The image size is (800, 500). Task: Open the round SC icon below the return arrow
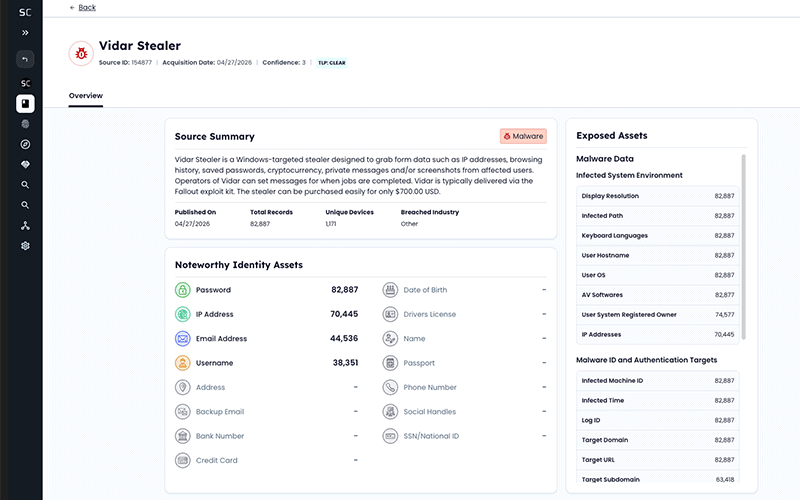[x=25, y=83]
